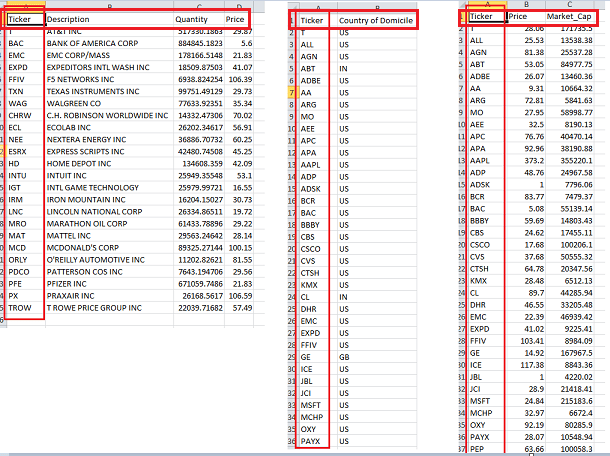
Task: Click quantity cell 884845.1823
Action: (x=199, y=43)
